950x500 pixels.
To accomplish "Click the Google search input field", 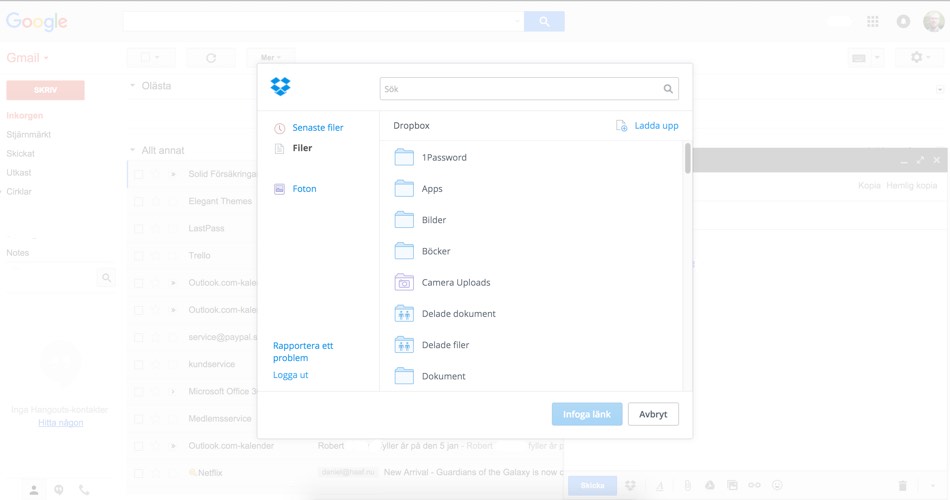I will tap(323, 21).
